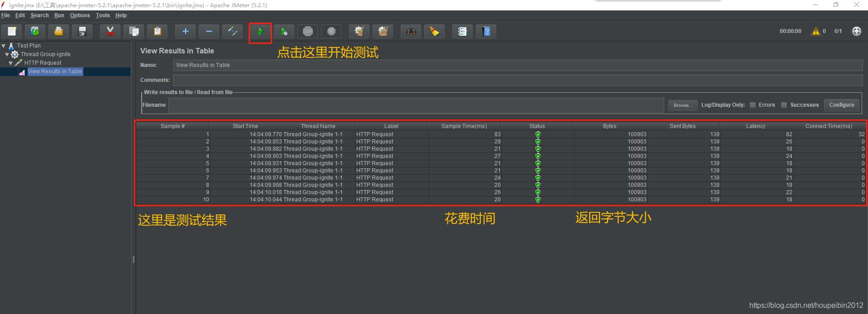Enable the Successes only checkbox
Image resolution: width=868 pixels, height=314 pixels.
pos(784,105)
